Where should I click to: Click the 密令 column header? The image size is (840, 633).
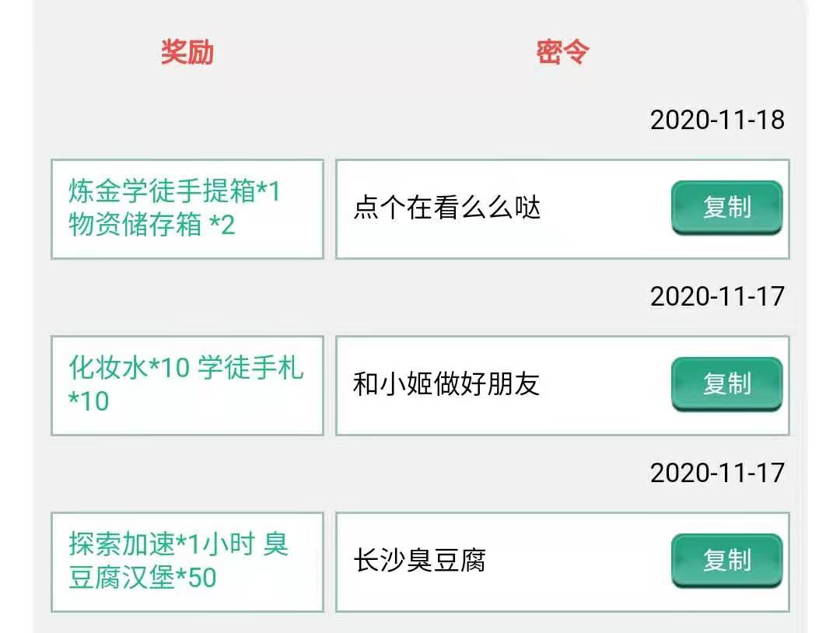tap(562, 52)
